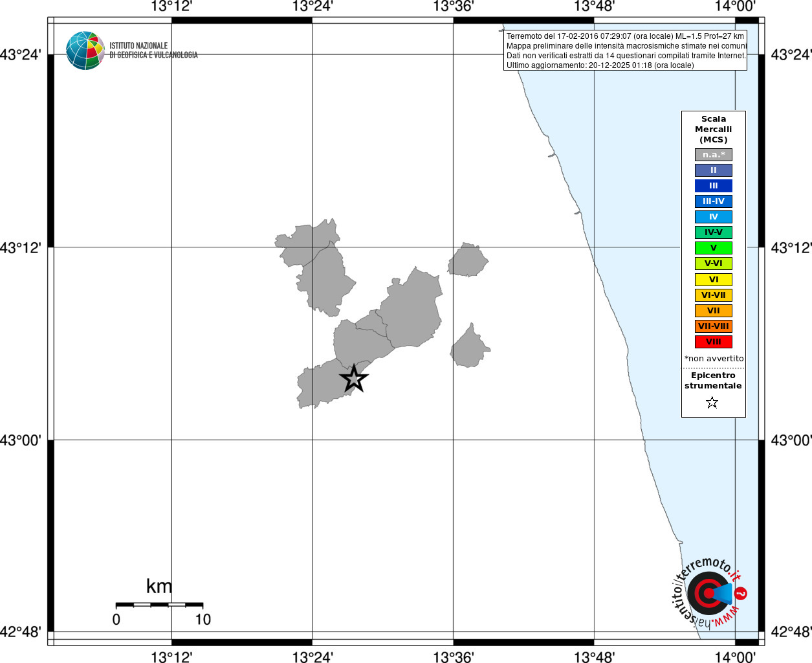Click the legend epicenter star symbol
The height and width of the screenshot is (663, 812).
(x=712, y=403)
